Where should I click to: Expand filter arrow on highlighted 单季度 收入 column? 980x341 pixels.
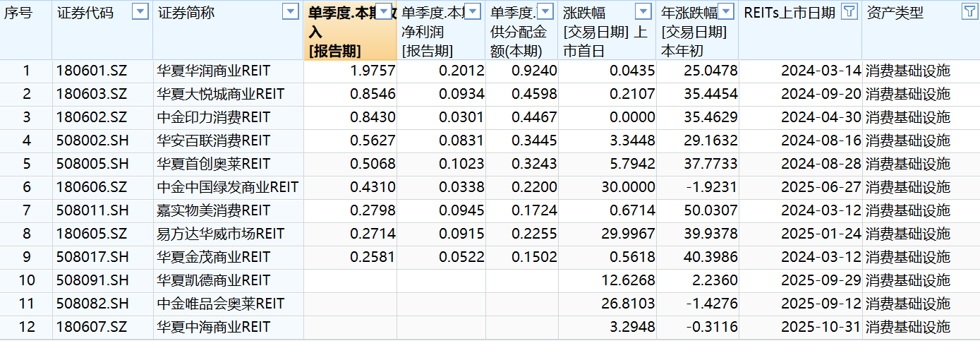pos(384,12)
